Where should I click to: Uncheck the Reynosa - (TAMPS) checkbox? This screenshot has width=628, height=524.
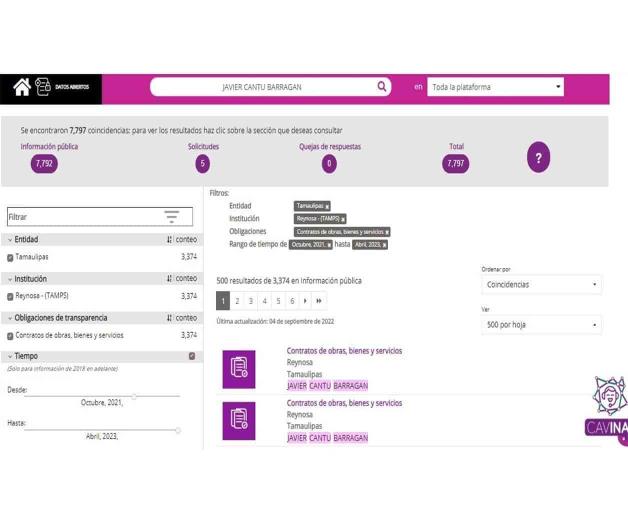[11, 297]
